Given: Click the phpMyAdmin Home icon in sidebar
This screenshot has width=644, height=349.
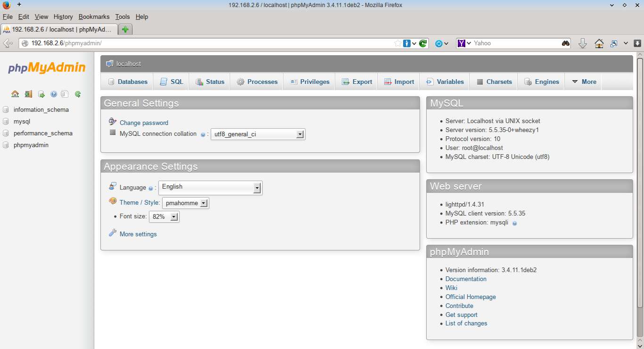Looking at the screenshot, I should [x=15, y=94].
